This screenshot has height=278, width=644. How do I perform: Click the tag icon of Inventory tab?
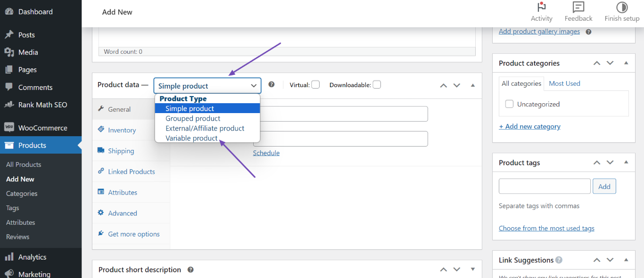(x=100, y=130)
